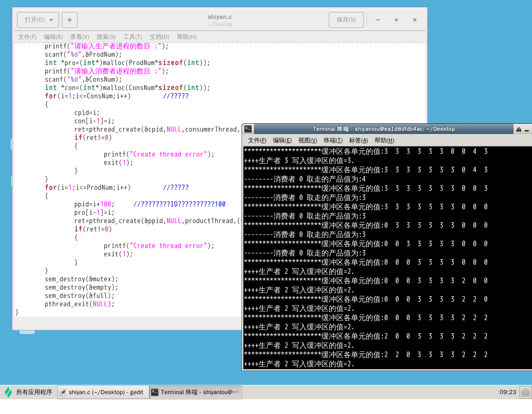This screenshot has height=414, width=532.
Task: Minimize the gedit window
Action: point(378,20)
